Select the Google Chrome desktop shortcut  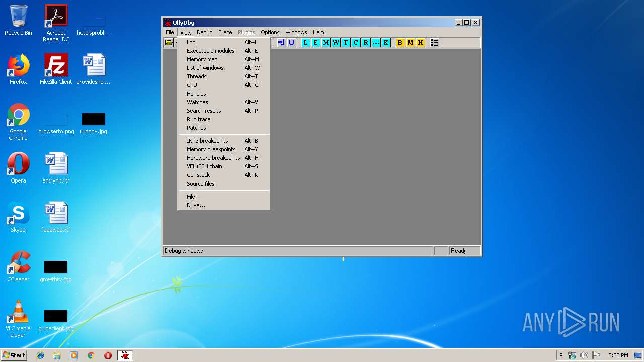[18, 122]
